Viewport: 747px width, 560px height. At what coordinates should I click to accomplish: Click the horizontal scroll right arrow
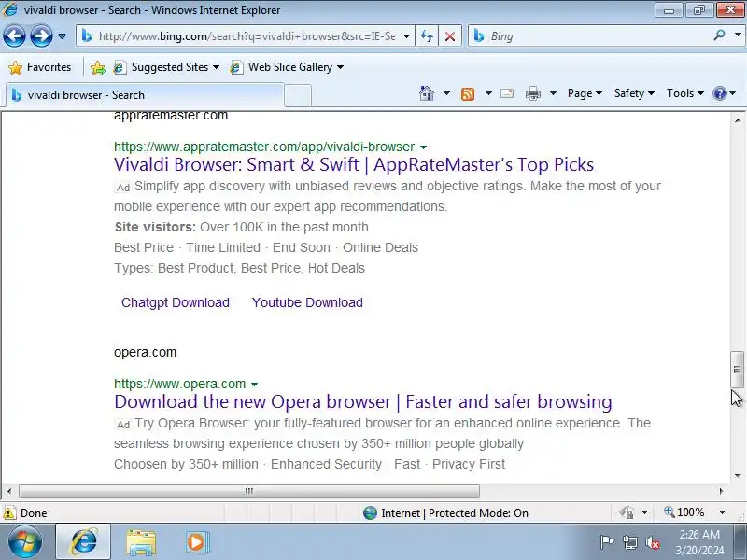point(721,491)
